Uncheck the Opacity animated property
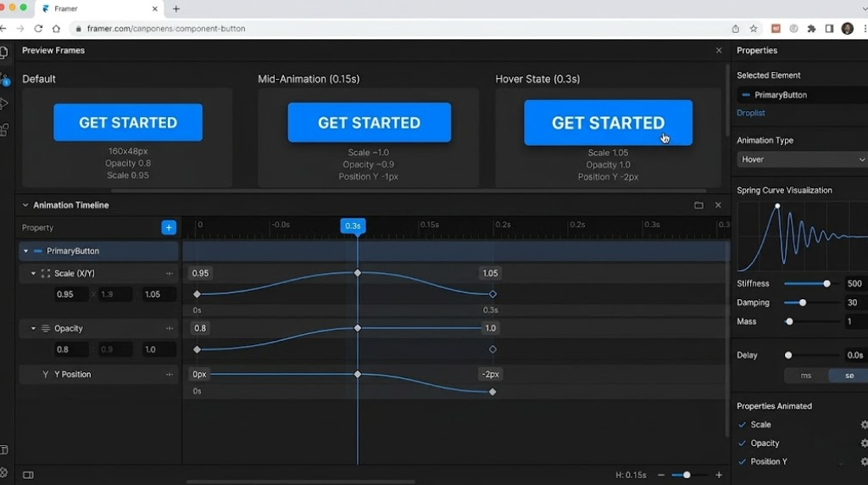Screen dimensions: 868x485 pyautogui.click(x=743, y=443)
